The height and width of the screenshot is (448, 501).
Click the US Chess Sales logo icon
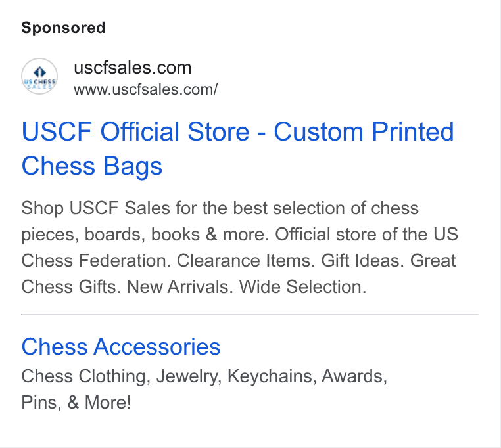point(39,76)
